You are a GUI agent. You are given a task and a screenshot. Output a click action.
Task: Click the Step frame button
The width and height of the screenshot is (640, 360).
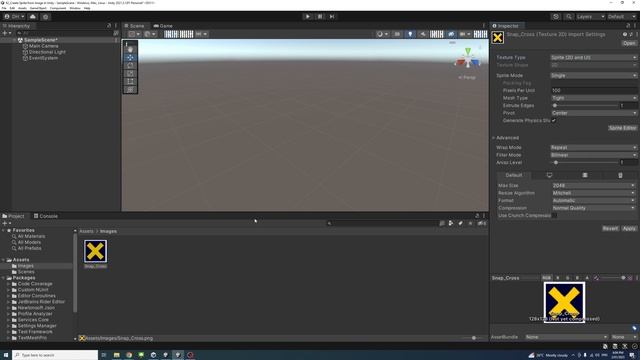click(x=332, y=16)
